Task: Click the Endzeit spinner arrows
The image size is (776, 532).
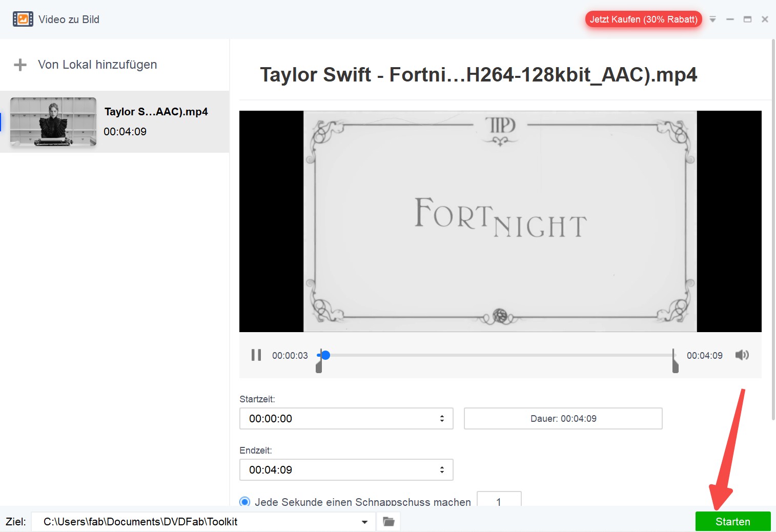Action: [x=442, y=470]
